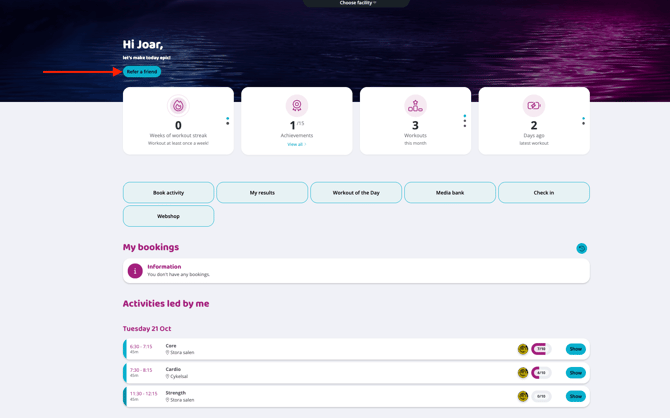The height and width of the screenshot is (418, 670).
Task: Show the Core activity details
Action: click(x=575, y=349)
